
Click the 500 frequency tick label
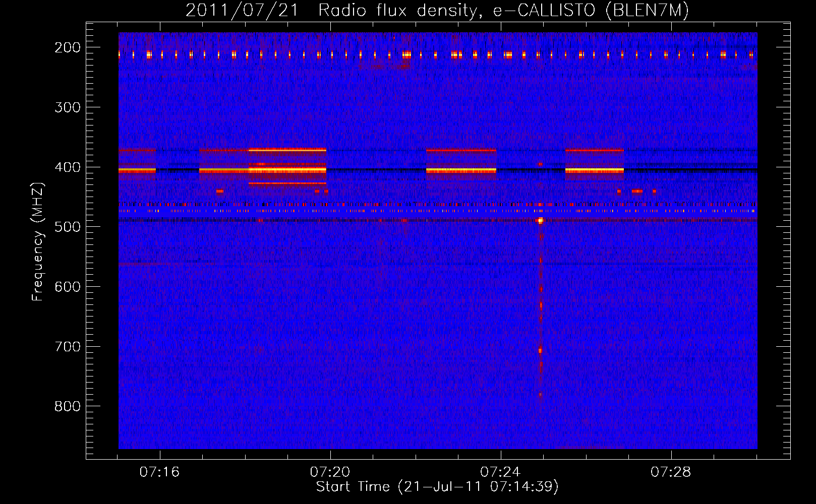pyautogui.click(x=68, y=227)
